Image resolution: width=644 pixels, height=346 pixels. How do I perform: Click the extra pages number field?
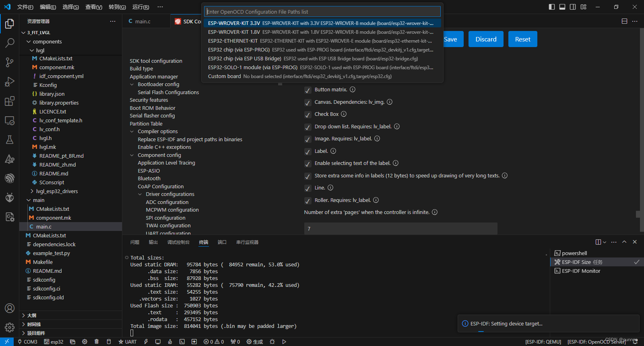pos(400,229)
